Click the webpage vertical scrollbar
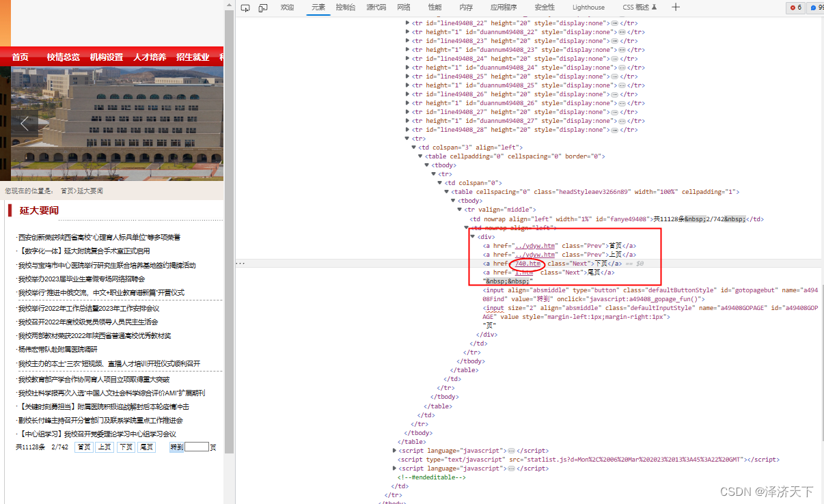The height and width of the screenshot is (504, 824). 230,232
